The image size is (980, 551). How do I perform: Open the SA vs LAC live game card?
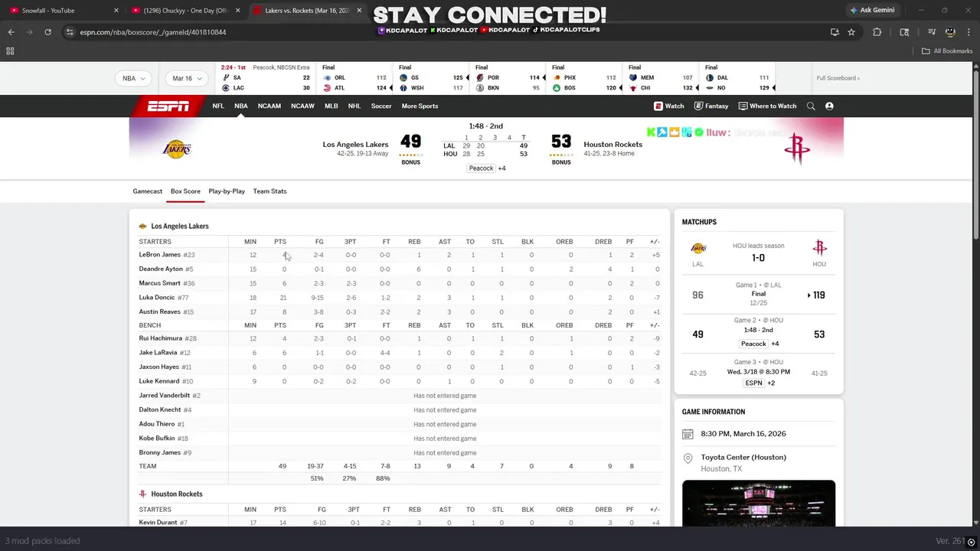point(266,78)
